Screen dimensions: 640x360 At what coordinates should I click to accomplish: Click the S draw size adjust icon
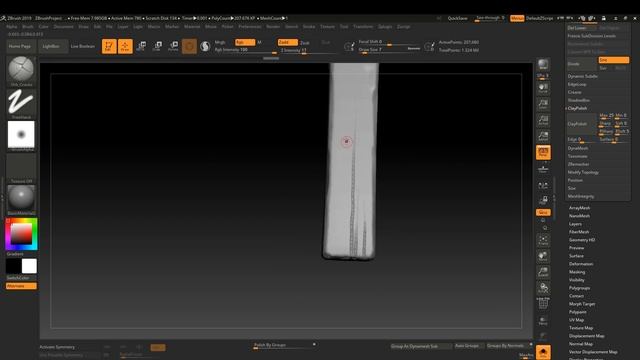(x=349, y=47)
